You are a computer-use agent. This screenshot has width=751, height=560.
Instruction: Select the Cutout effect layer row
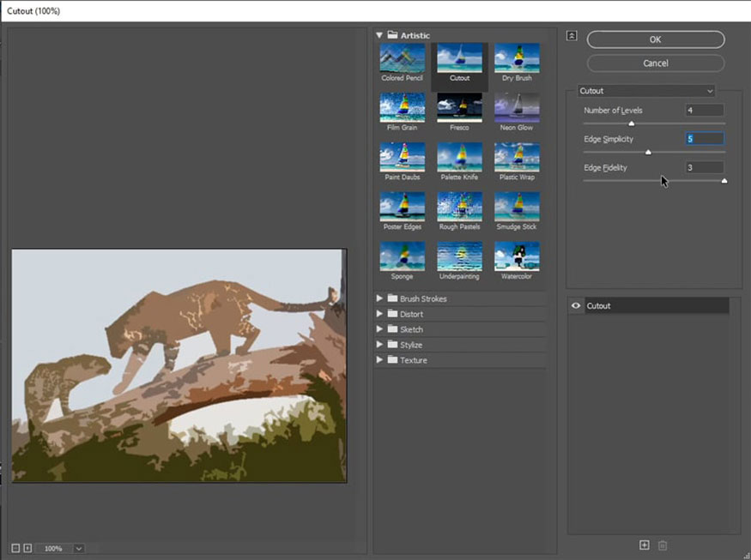pyautogui.click(x=657, y=305)
